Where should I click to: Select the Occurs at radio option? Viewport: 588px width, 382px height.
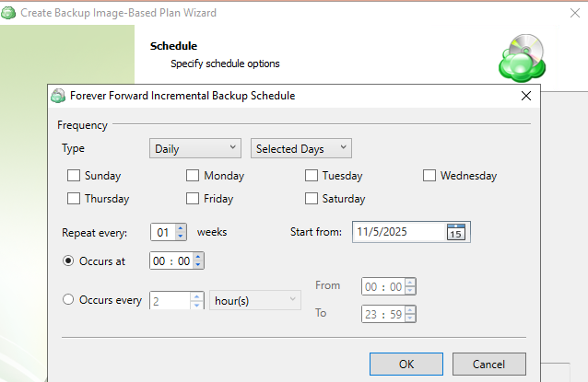pyautogui.click(x=68, y=261)
